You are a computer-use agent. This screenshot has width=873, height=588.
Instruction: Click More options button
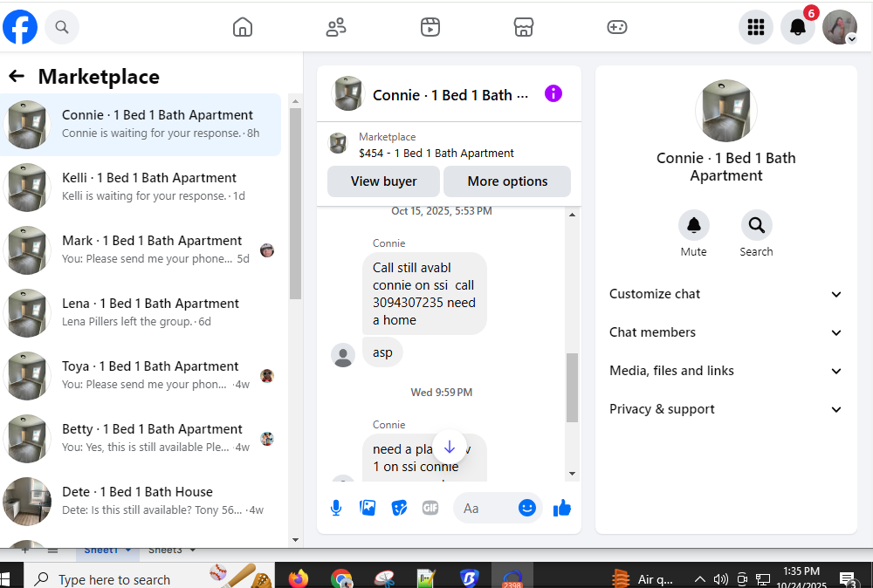pyautogui.click(x=507, y=181)
